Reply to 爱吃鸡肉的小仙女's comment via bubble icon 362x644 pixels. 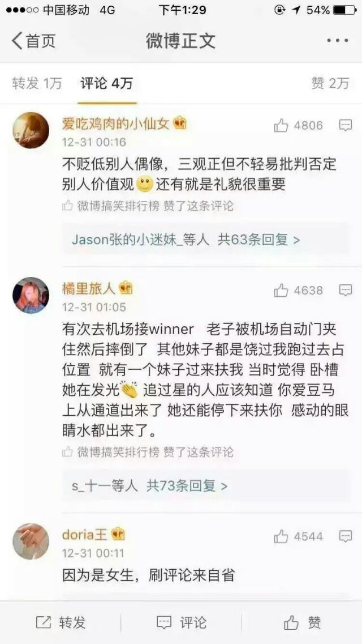tap(346, 125)
